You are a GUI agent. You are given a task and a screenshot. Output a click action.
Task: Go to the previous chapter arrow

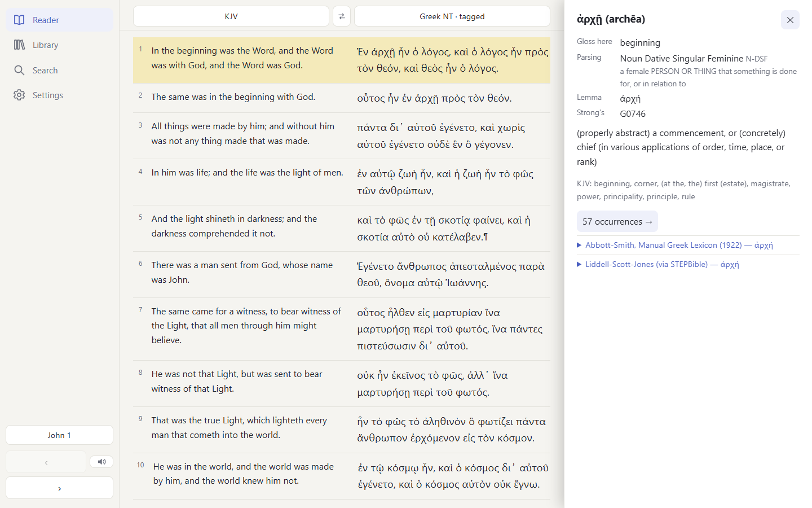point(46,462)
